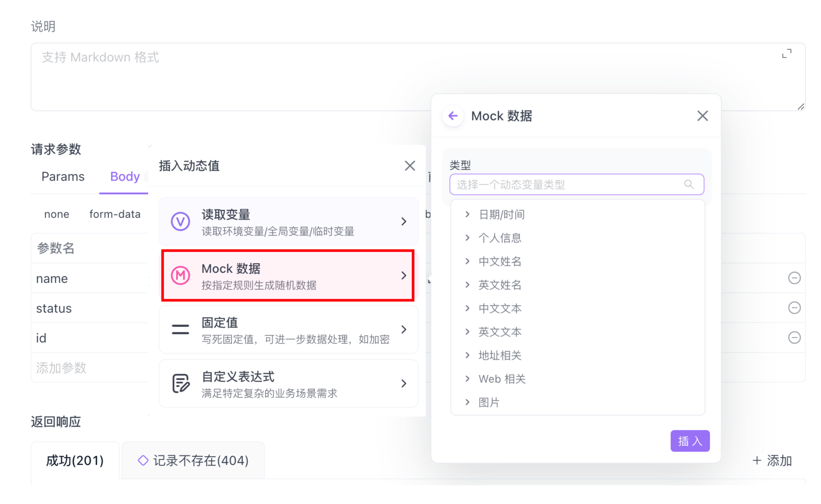The height and width of the screenshot is (504, 821).
Task: Close the 插入动态值 dialog
Action: pos(410,166)
